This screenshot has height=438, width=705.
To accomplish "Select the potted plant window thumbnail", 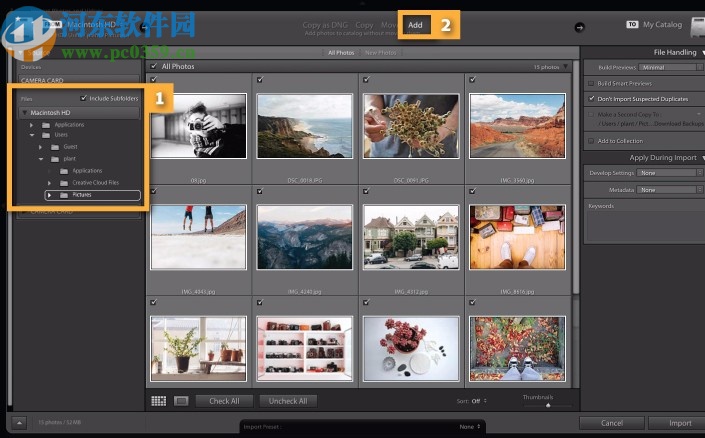I will pyautogui.click(x=198, y=349).
